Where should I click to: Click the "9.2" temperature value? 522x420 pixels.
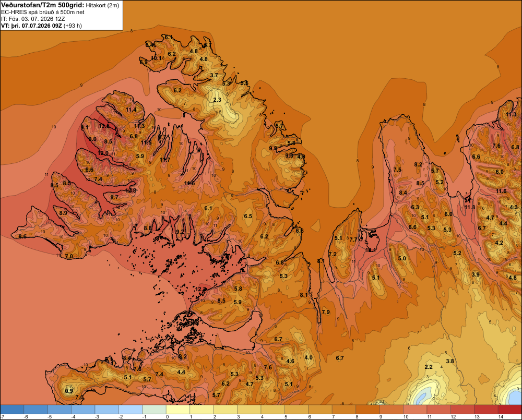click(x=180, y=232)
